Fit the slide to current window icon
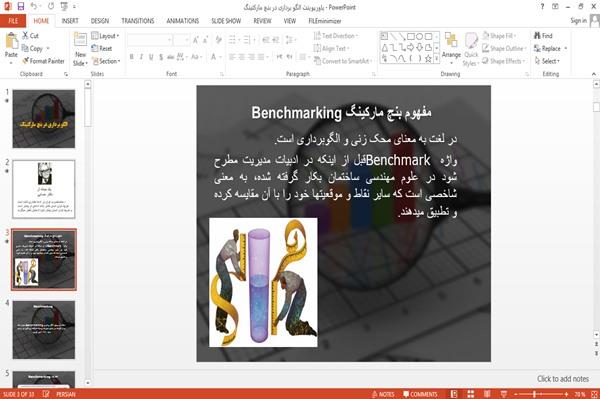Screen dimensions: 600x399 594,394
